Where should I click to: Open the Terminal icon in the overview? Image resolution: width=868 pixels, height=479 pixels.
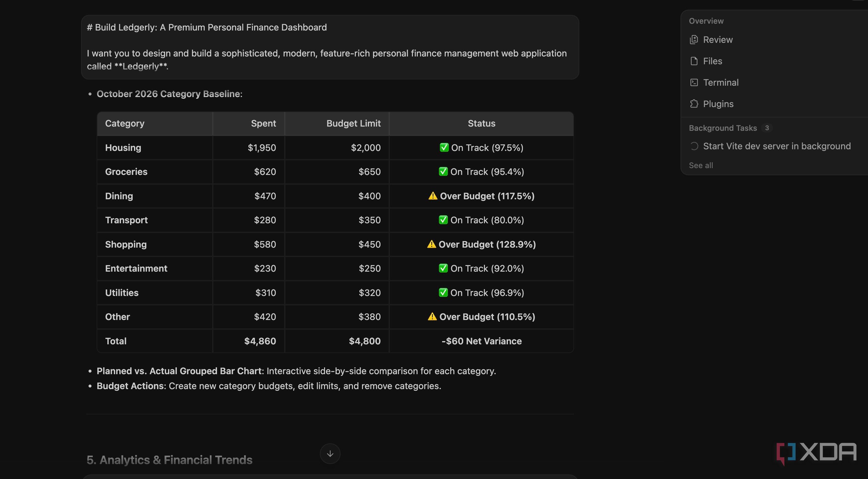coord(694,82)
